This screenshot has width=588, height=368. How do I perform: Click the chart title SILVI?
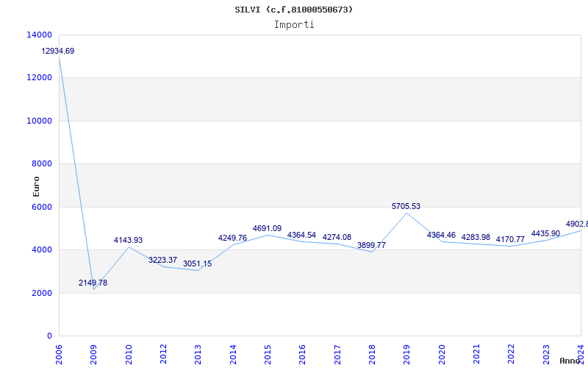coord(294,10)
